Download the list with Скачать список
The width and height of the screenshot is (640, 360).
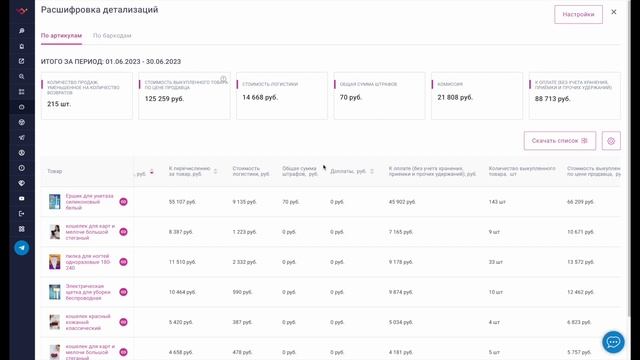pyautogui.click(x=560, y=141)
